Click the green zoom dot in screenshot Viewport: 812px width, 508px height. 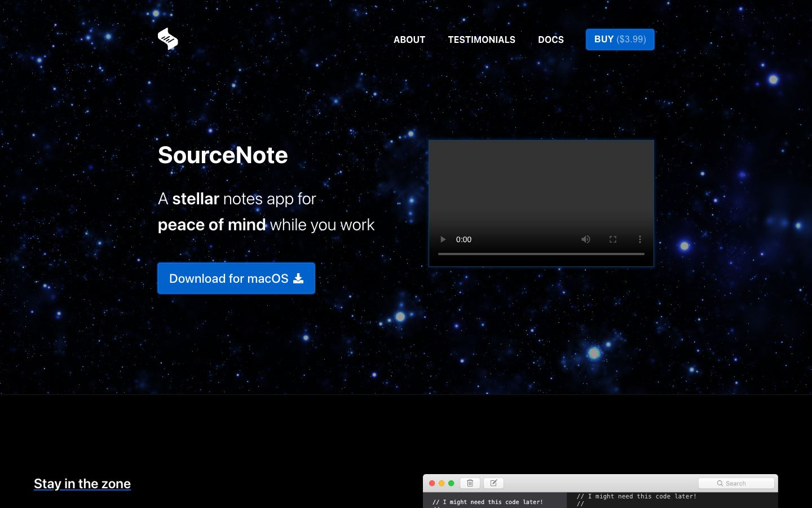tap(451, 483)
